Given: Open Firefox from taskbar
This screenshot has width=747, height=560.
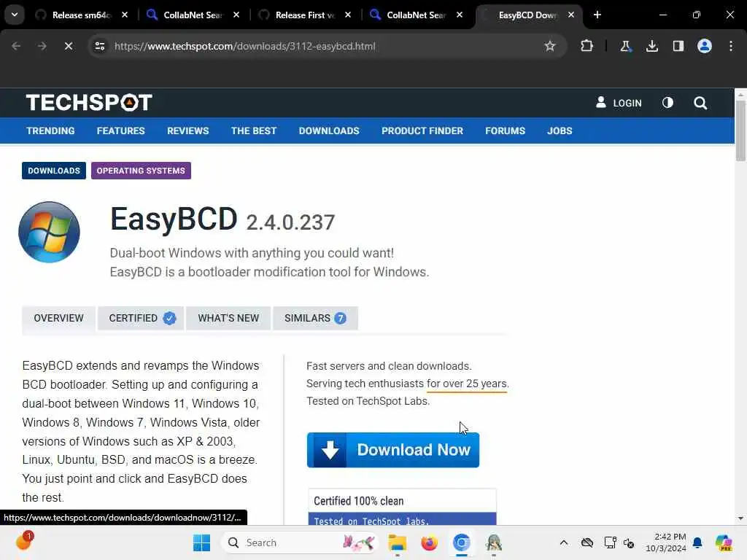Looking at the screenshot, I should [x=429, y=542].
